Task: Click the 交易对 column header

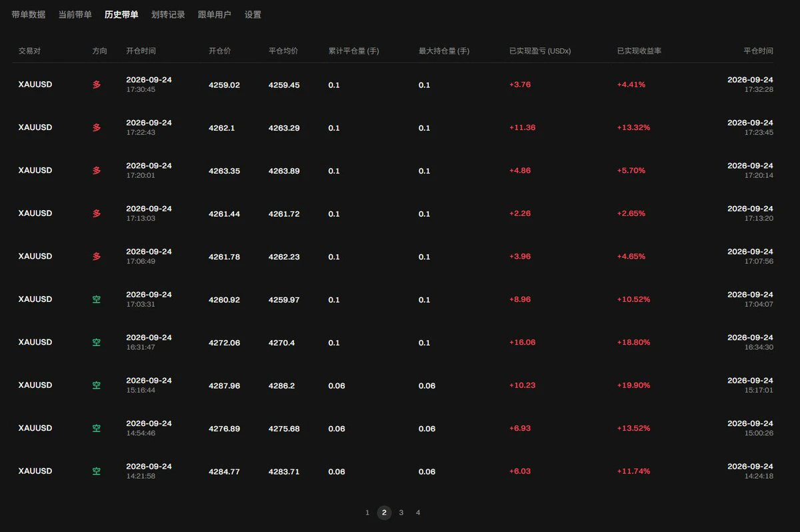Action: [x=29, y=51]
